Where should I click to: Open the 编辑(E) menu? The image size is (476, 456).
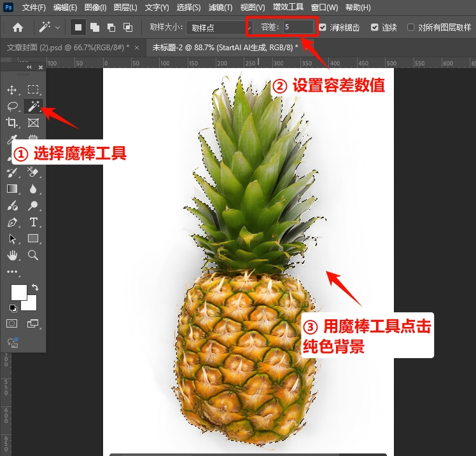click(65, 7)
